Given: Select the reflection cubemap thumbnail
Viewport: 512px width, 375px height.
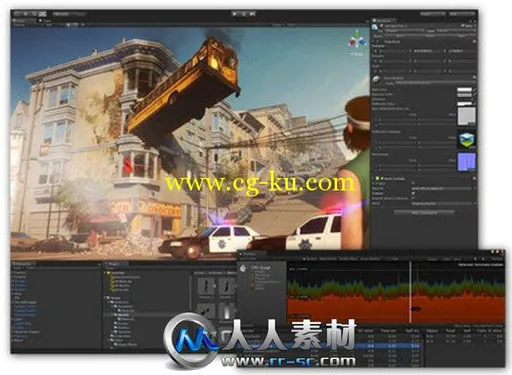Looking at the screenshot, I should coord(467,139).
